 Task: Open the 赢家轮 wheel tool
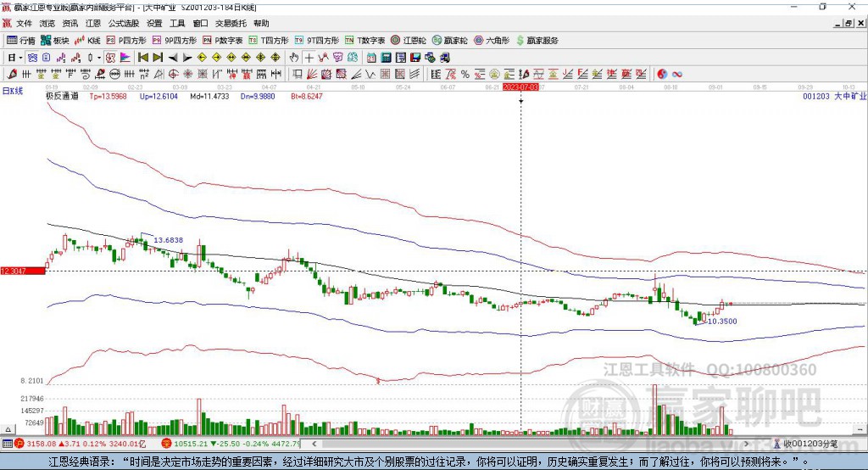pyautogui.click(x=450, y=41)
